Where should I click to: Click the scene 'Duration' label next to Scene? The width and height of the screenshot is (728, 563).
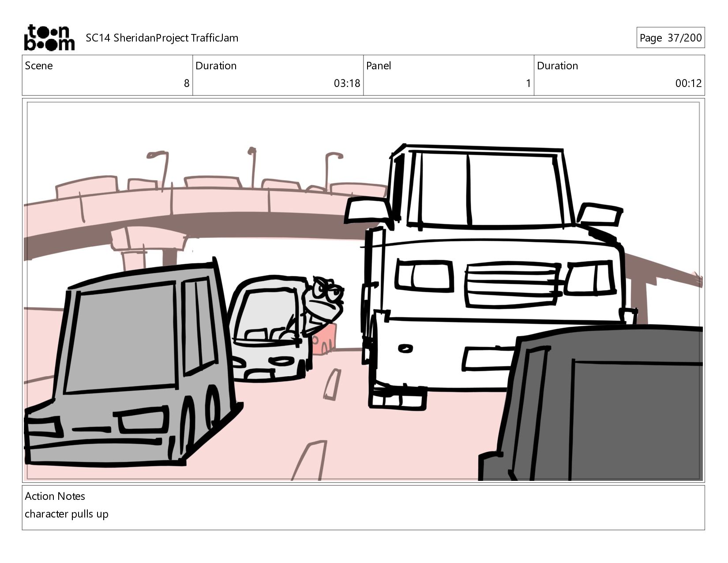(216, 66)
